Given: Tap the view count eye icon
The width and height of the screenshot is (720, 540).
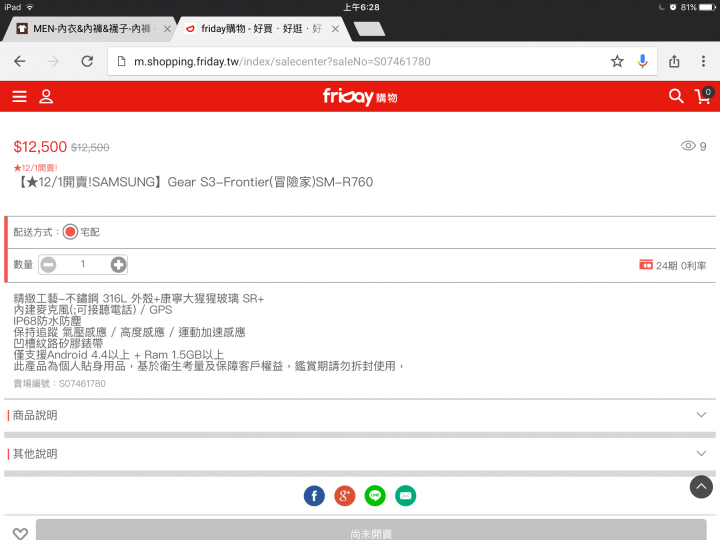Looking at the screenshot, I should [688, 146].
